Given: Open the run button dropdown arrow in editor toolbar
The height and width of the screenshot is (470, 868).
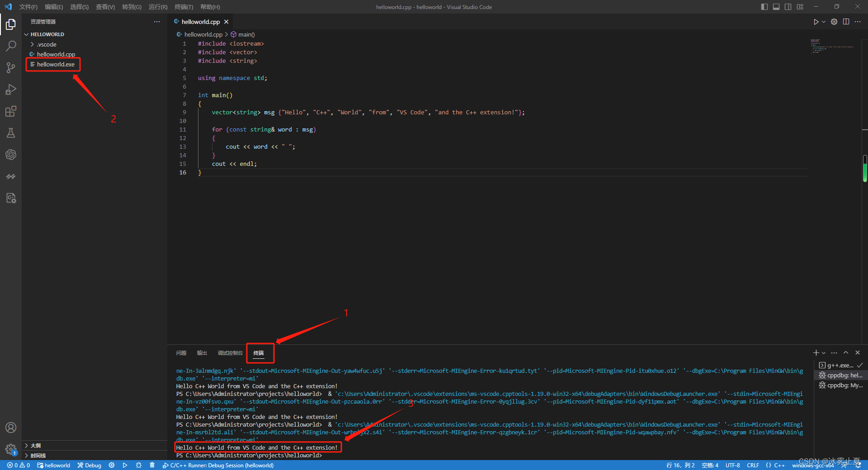Looking at the screenshot, I should tap(824, 22).
